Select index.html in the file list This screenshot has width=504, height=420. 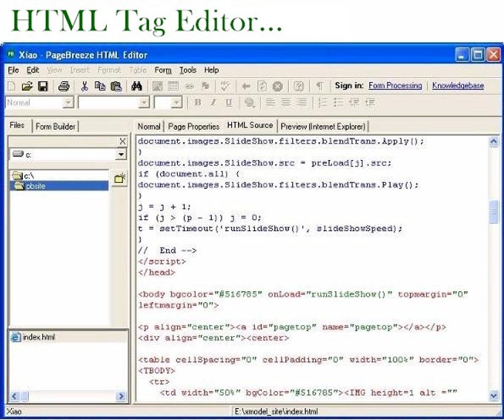39,337
